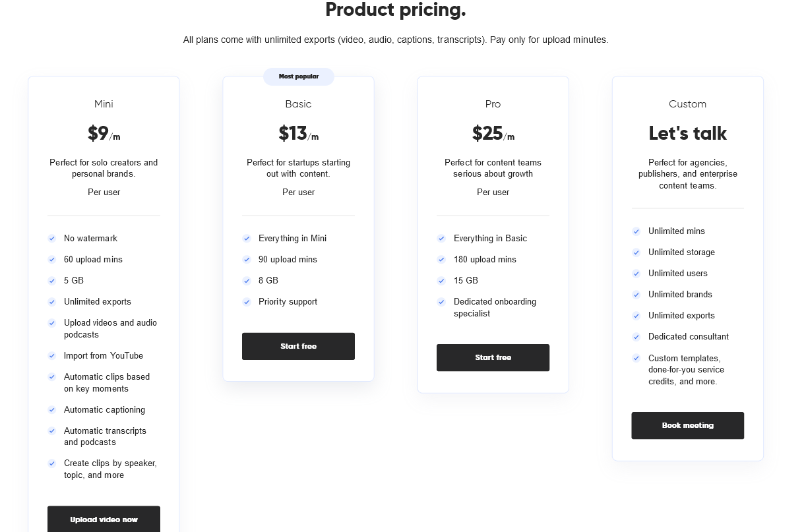
Task: Click checkmark beside Unlimited brands
Action: 636,295
